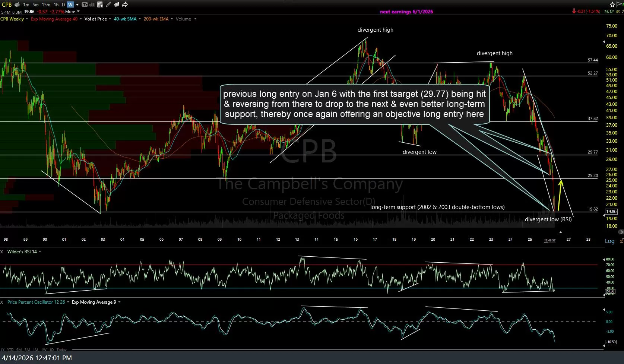Click the 57.44 price level label

(593, 60)
